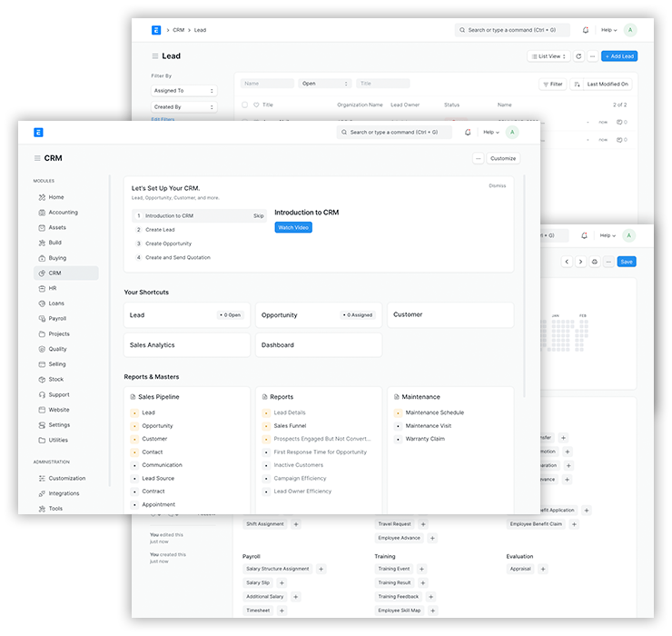Click Dismiss on the CRM setup card
The image size is (672, 636).
[x=497, y=185]
